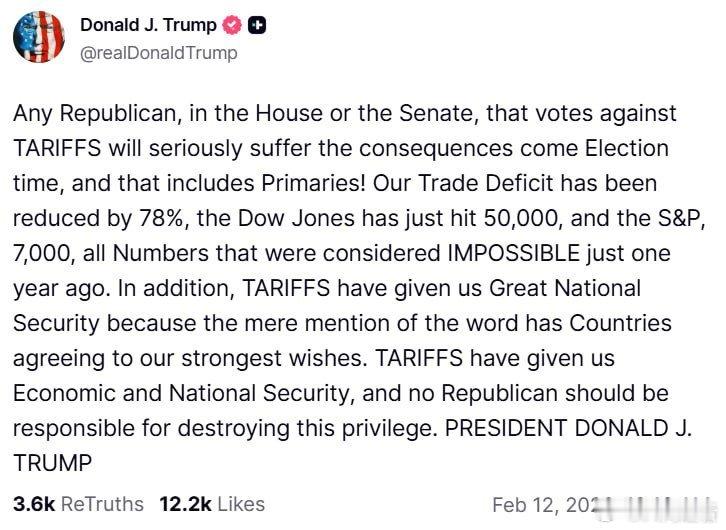726x530 pixels.
Task: Open Donald J. Trump display name
Action: (x=148, y=26)
